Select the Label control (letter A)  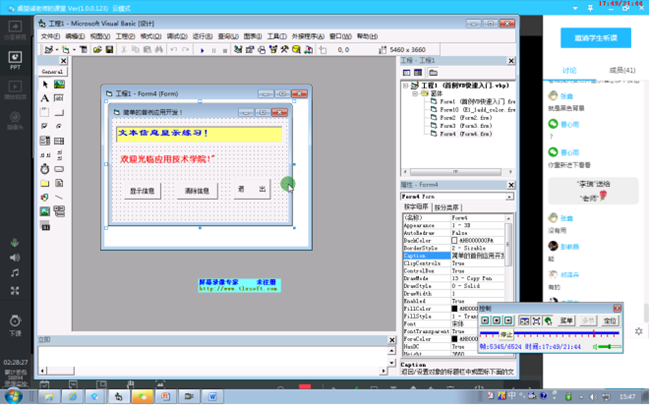pos(45,99)
